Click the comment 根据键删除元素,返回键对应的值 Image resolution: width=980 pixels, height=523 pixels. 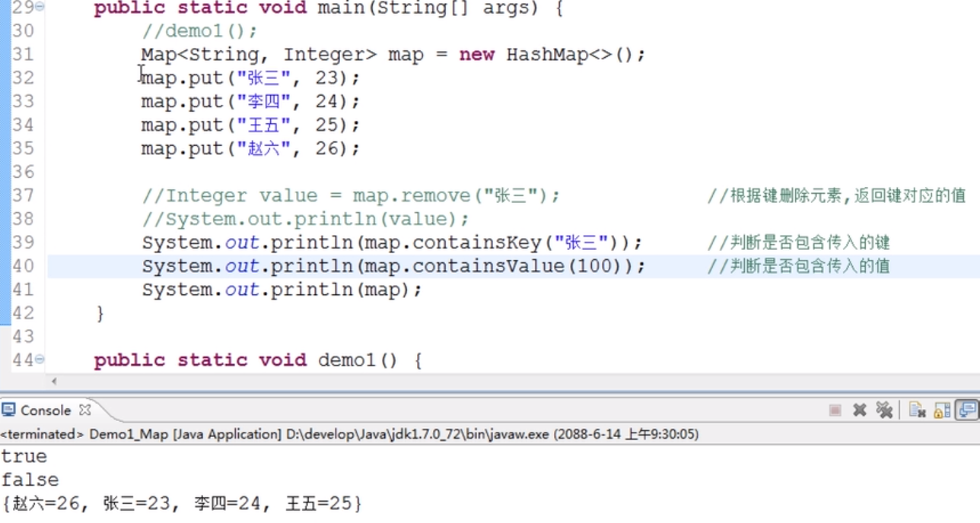[x=836, y=196]
